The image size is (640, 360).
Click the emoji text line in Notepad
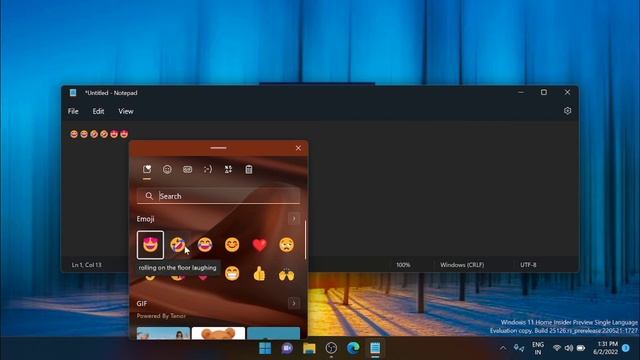click(99, 134)
